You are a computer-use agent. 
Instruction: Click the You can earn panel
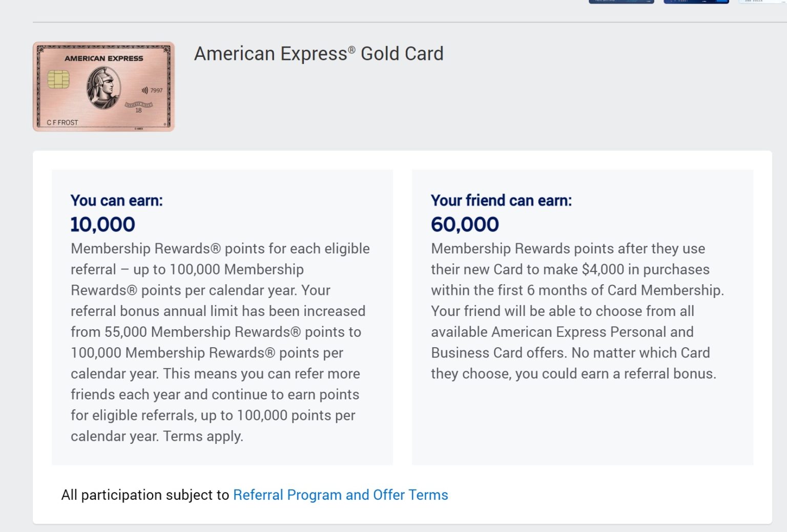[222, 316]
